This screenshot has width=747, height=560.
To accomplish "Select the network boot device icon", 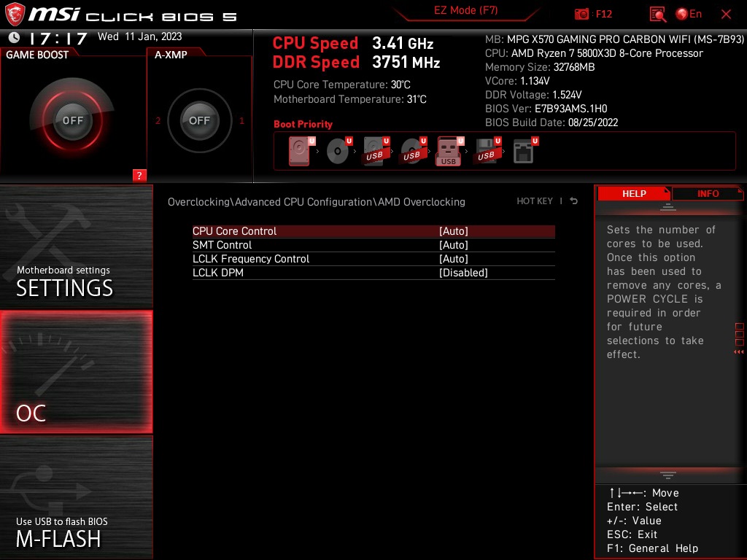I will (525, 151).
